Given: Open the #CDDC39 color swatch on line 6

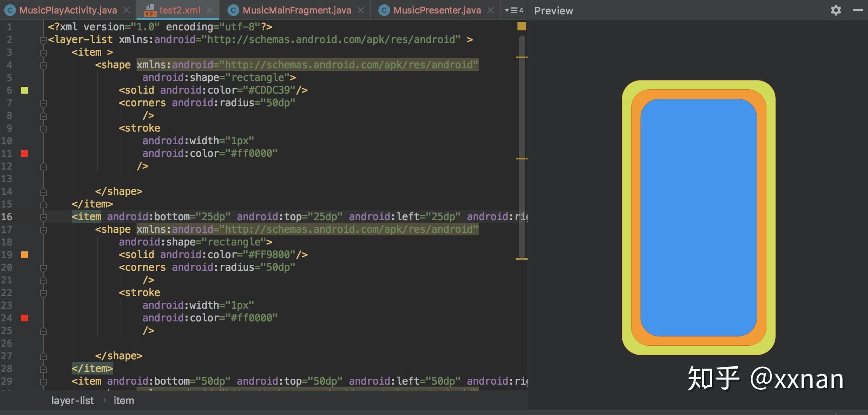Looking at the screenshot, I should tap(24, 90).
